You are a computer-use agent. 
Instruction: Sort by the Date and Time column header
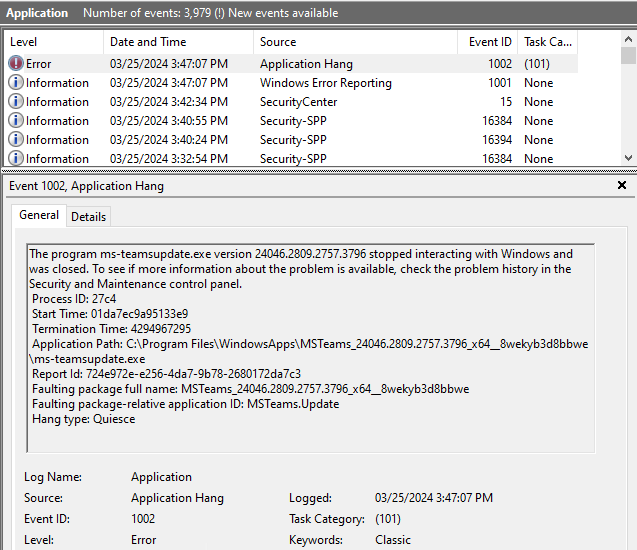179,42
